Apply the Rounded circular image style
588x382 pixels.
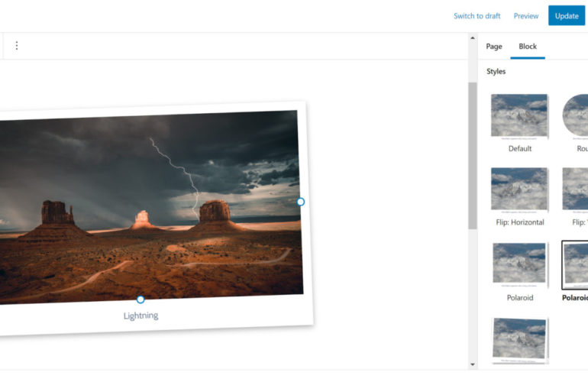pos(576,116)
